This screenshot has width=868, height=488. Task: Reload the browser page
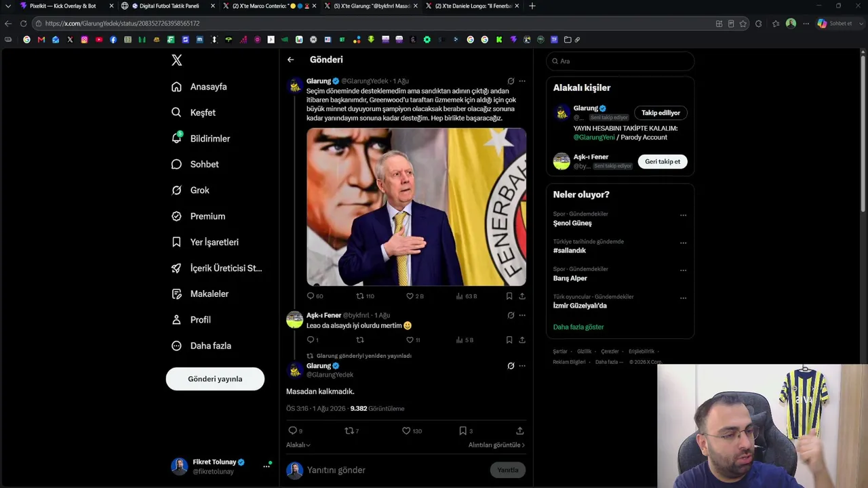[x=23, y=23]
